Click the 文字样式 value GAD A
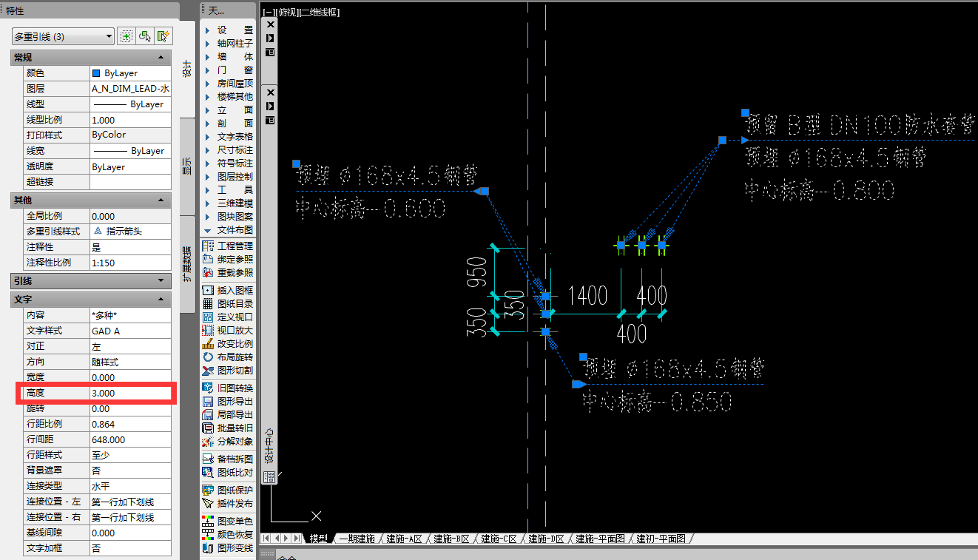The image size is (978, 560). click(x=130, y=331)
